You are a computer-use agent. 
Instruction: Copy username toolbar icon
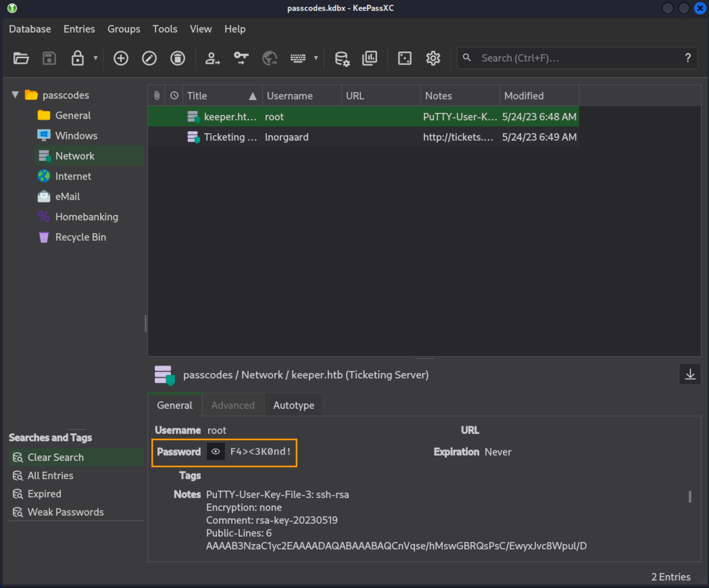point(212,58)
